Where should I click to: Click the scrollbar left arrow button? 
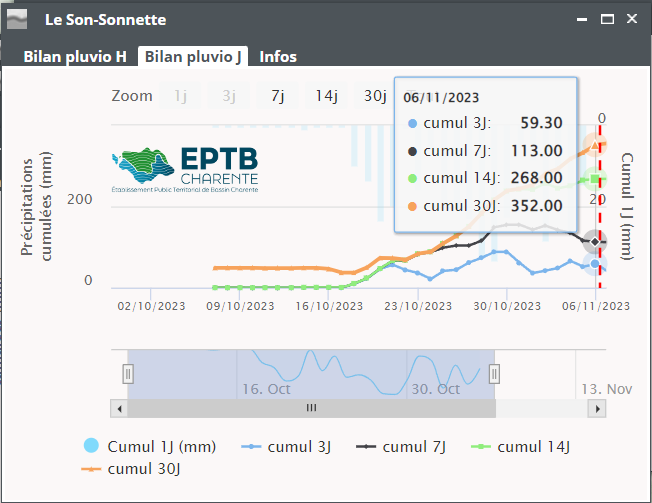click(x=119, y=408)
